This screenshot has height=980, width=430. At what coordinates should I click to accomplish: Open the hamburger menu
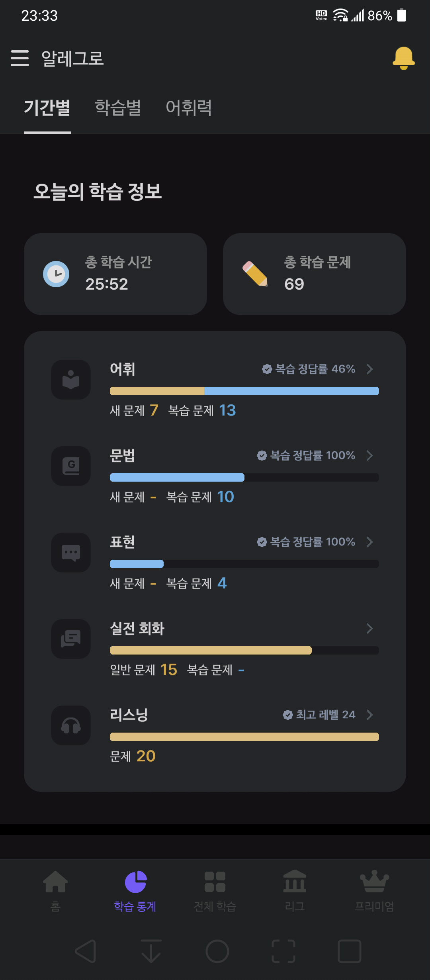(x=20, y=58)
